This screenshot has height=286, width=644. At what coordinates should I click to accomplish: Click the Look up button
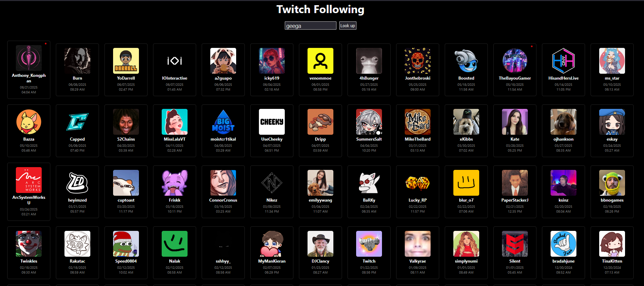(348, 25)
